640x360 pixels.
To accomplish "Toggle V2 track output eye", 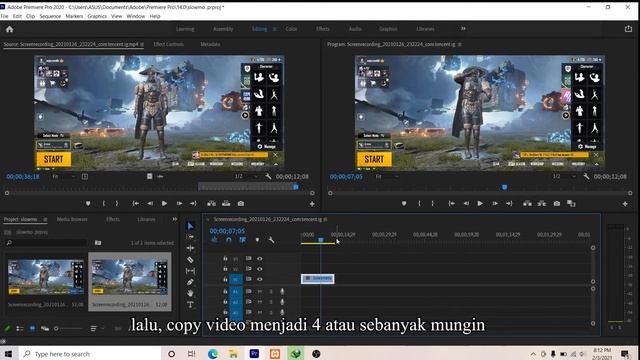I will (x=260, y=269).
